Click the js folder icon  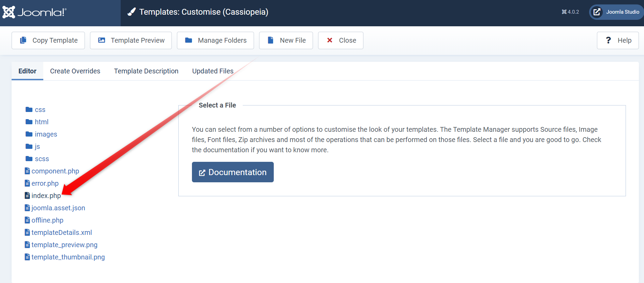pyautogui.click(x=29, y=146)
